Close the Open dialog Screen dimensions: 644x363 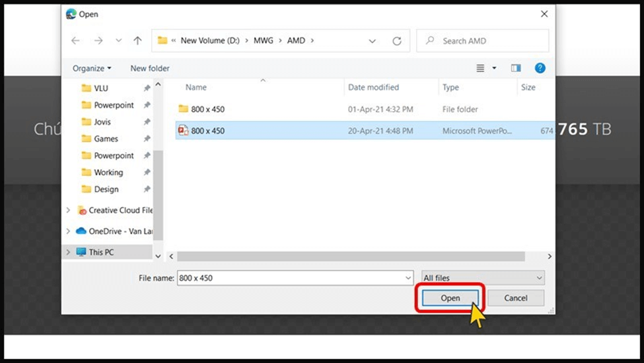(x=544, y=14)
